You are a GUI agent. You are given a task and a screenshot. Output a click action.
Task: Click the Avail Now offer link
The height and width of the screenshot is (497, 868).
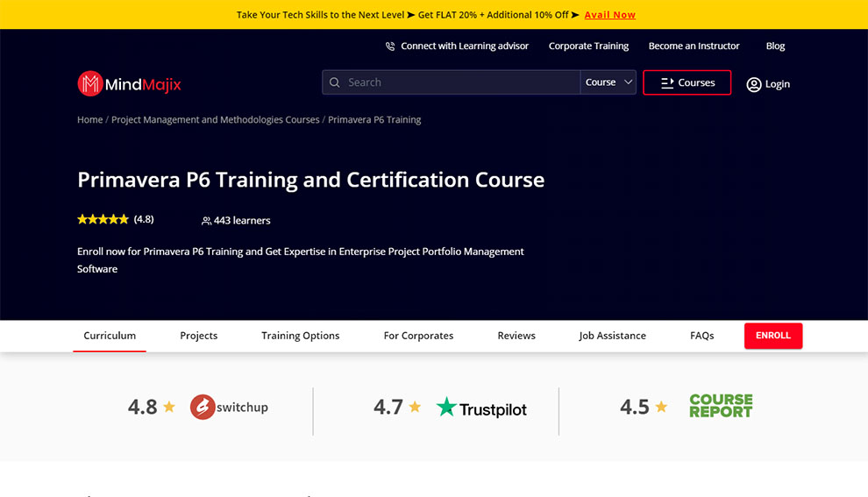(610, 15)
